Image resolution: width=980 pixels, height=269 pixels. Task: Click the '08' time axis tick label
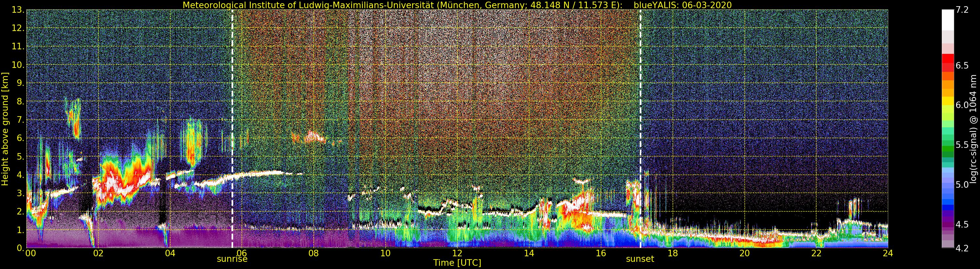click(313, 253)
